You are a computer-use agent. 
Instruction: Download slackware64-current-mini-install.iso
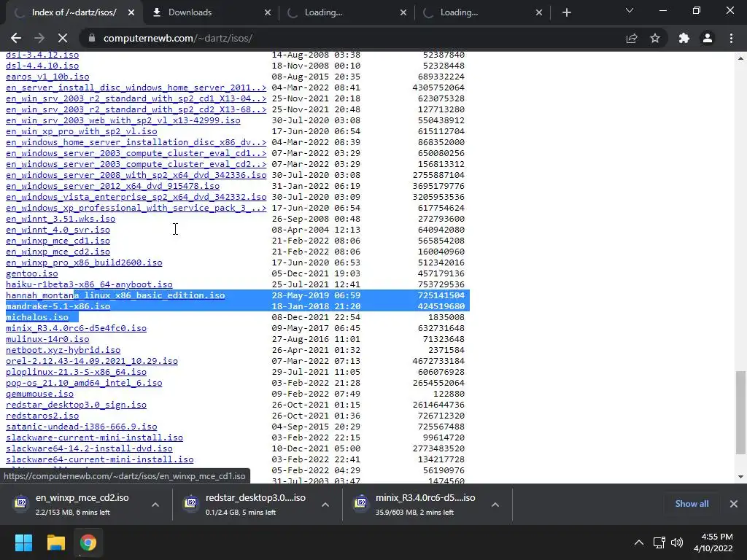point(99,459)
